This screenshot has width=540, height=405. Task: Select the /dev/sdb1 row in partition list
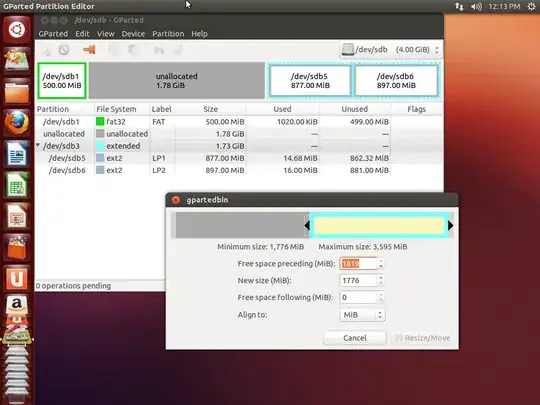coord(239,122)
